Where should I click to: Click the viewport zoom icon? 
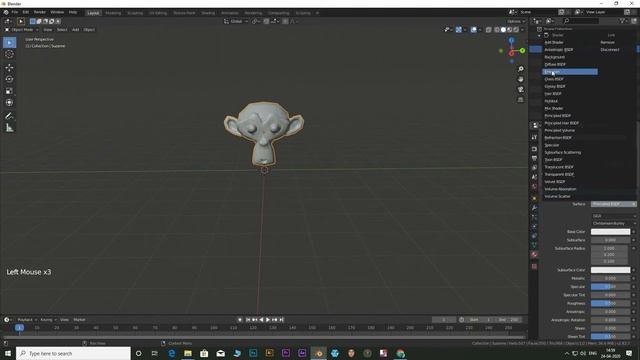click(521, 69)
